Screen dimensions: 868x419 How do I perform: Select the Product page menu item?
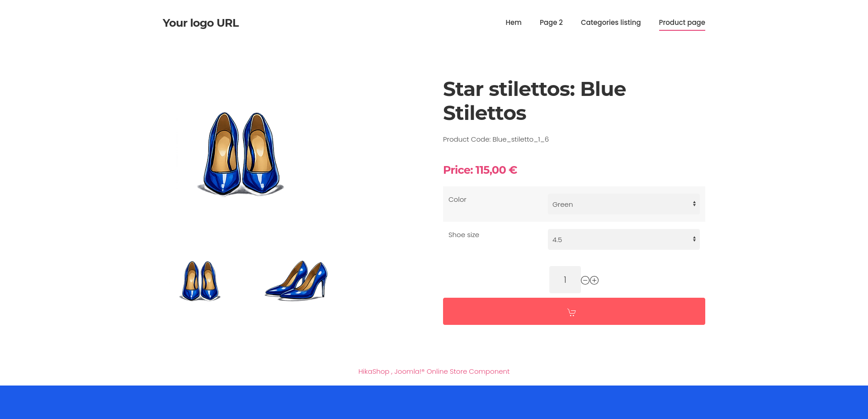(x=681, y=23)
